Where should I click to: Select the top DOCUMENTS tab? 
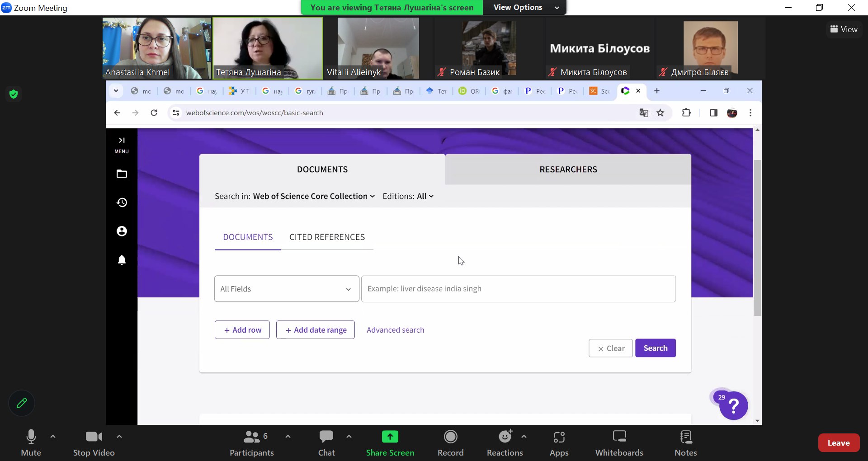pyautogui.click(x=322, y=169)
